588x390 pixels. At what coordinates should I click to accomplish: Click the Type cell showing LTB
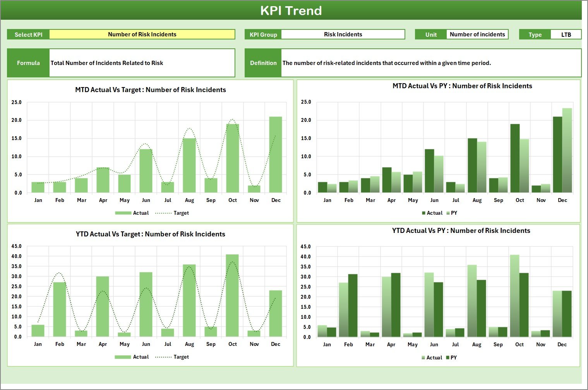pyautogui.click(x=566, y=34)
